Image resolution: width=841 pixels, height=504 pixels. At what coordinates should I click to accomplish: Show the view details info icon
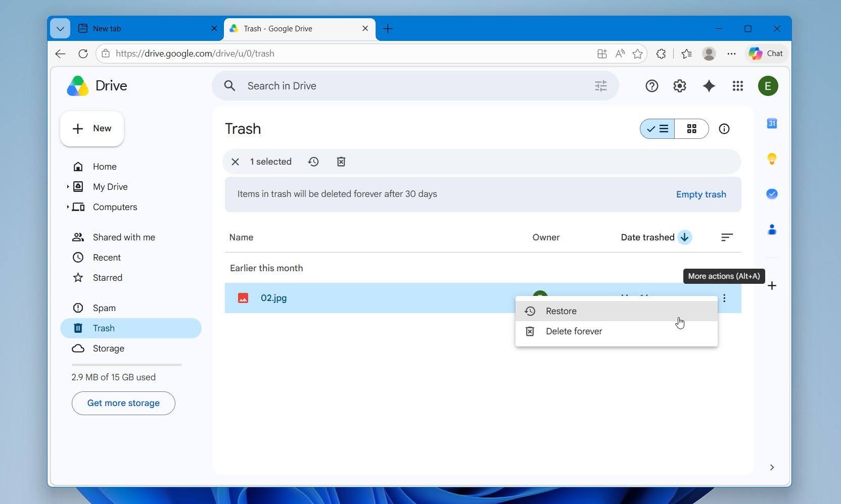coord(724,129)
